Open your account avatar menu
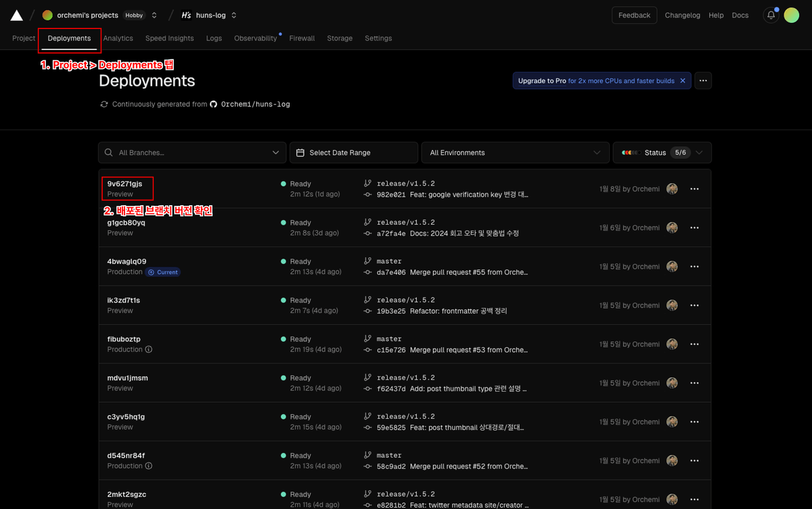The image size is (812, 509). coord(791,14)
